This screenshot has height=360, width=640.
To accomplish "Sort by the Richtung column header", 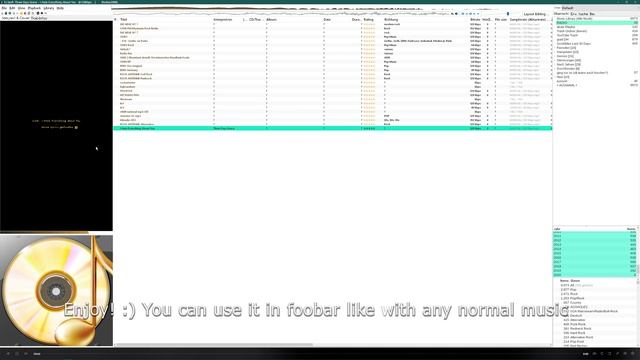I will (x=391, y=20).
